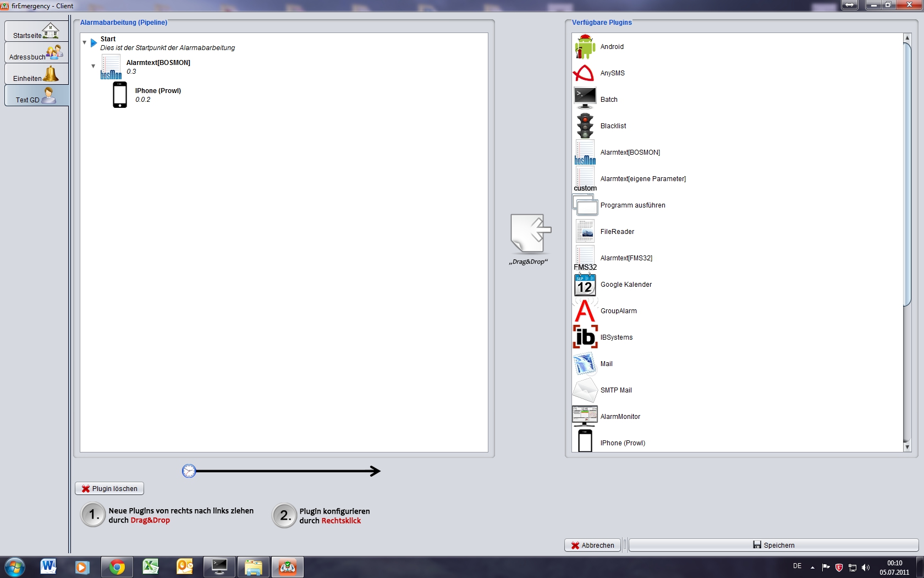Select the Batch terminal plugin icon
This screenshot has width=924, height=578.
(x=585, y=99)
